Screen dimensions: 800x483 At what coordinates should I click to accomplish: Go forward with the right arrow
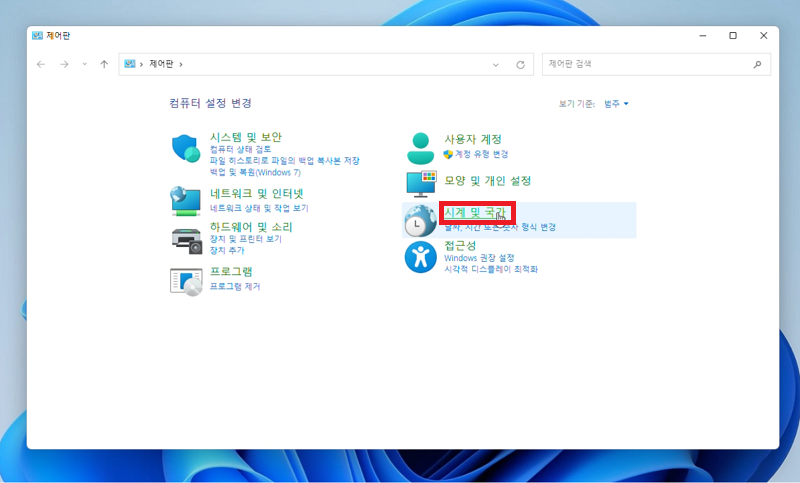coord(64,64)
